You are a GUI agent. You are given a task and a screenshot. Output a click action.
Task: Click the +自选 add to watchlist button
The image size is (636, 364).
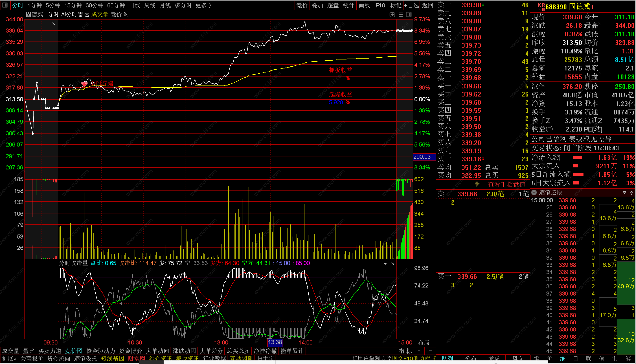tap(412, 5)
